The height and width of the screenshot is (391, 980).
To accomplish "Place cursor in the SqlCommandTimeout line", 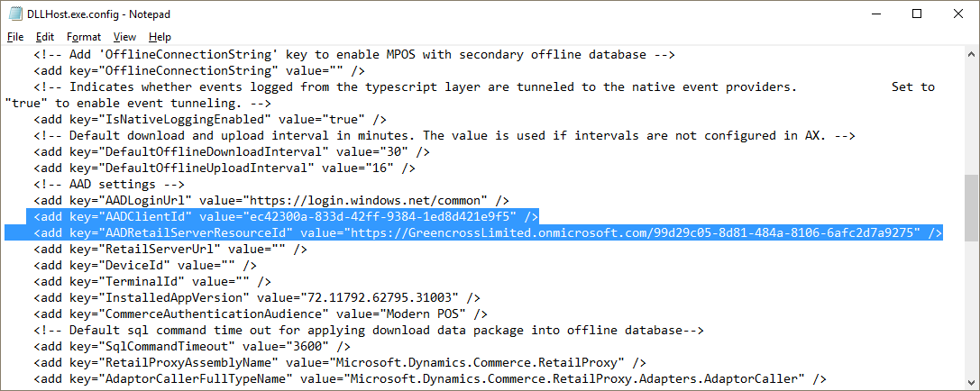I will tap(192, 347).
